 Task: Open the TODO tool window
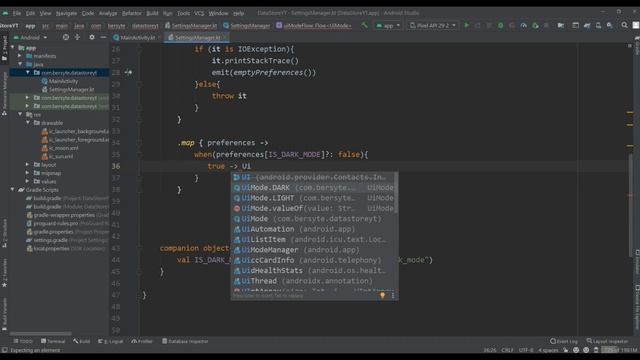[23, 341]
